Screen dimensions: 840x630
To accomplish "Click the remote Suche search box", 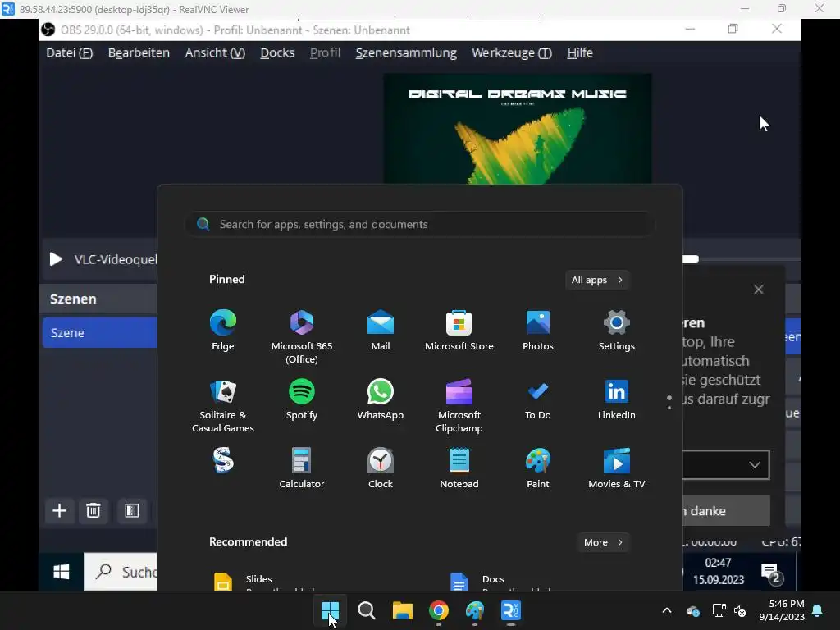I will [x=121, y=572].
